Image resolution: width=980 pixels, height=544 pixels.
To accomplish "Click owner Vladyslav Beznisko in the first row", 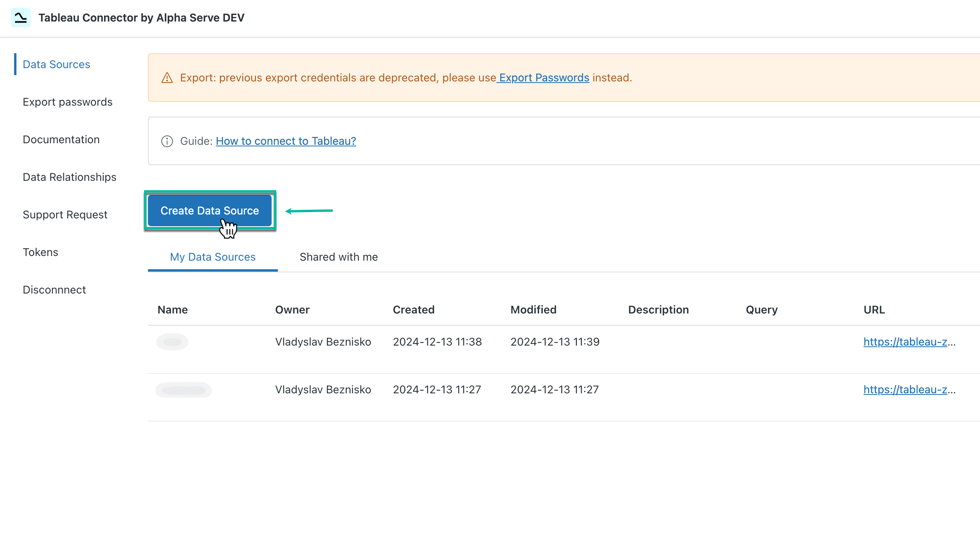I will (323, 342).
